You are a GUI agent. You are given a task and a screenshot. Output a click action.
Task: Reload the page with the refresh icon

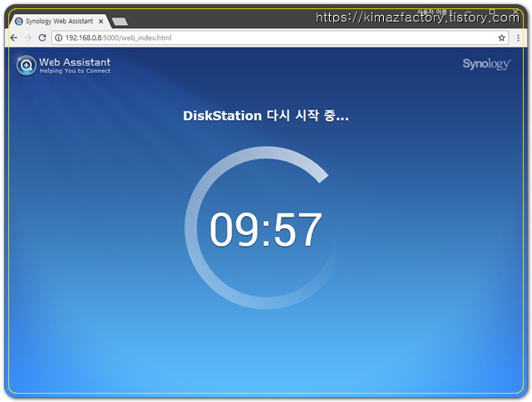tap(42, 37)
